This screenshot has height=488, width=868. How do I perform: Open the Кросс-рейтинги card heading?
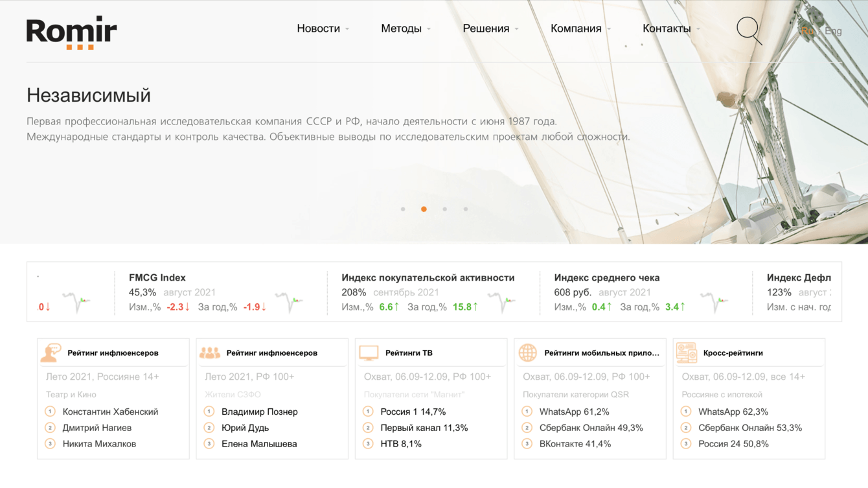[x=733, y=353]
